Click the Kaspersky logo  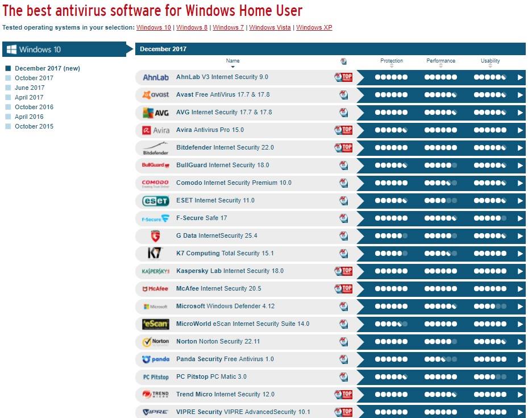(x=155, y=271)
